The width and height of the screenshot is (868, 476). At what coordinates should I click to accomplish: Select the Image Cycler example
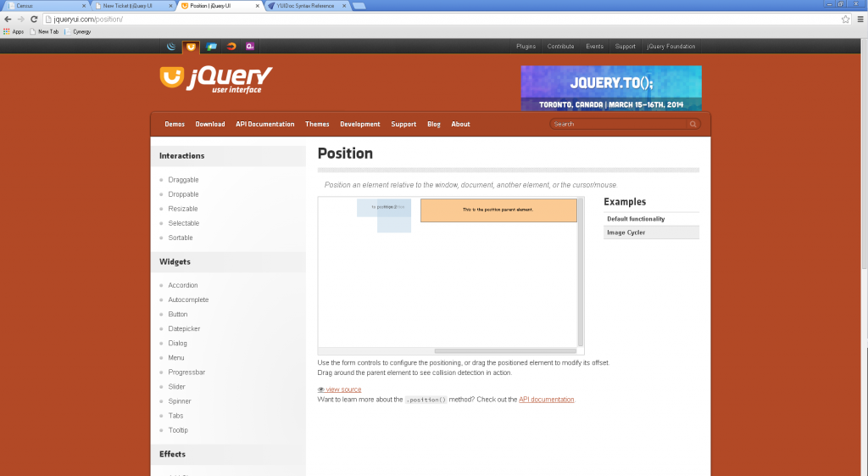(626, 232)
